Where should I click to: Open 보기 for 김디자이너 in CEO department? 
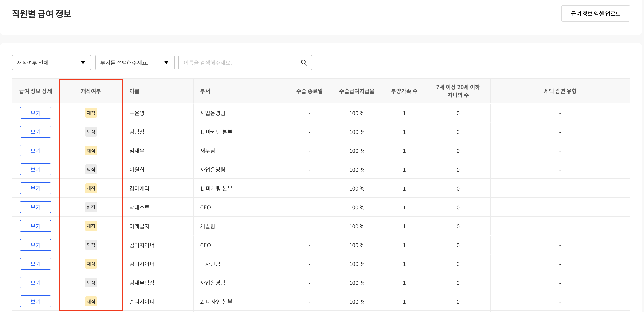[x=36, y=245]
